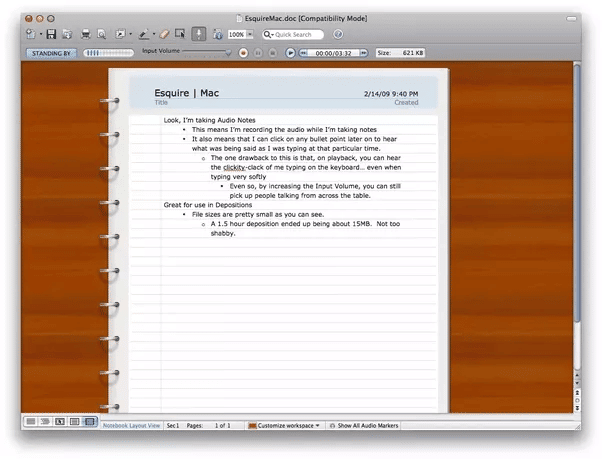Start recording with the red Record button

[243, 53]
